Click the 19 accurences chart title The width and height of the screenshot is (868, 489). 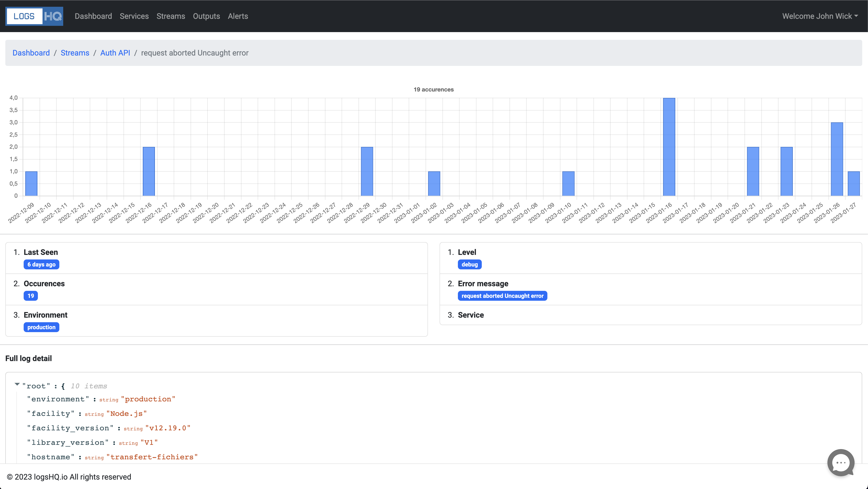tap(434, 90)
